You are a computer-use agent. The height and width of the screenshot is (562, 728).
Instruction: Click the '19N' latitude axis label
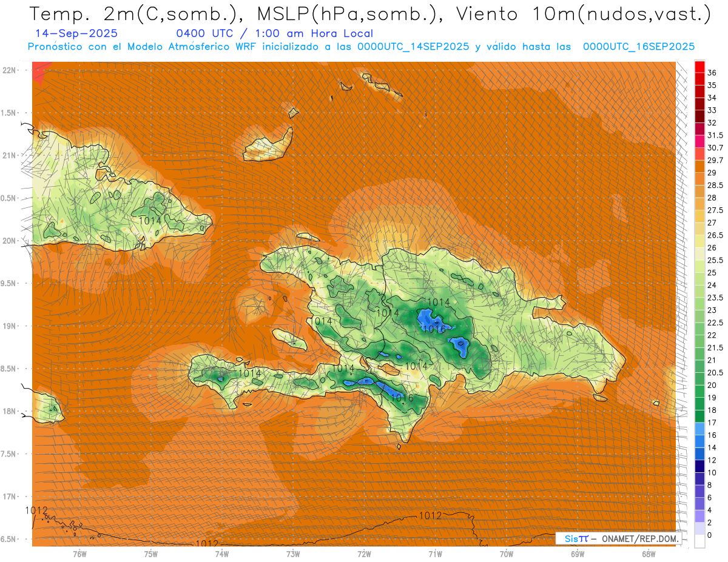(x=10, y=326)
